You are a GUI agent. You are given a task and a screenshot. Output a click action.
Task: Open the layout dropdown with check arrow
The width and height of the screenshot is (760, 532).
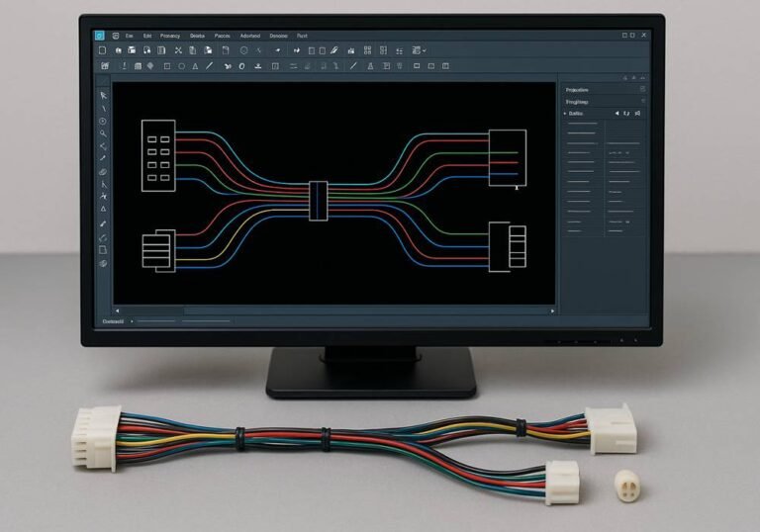click(x=419, y=50)
